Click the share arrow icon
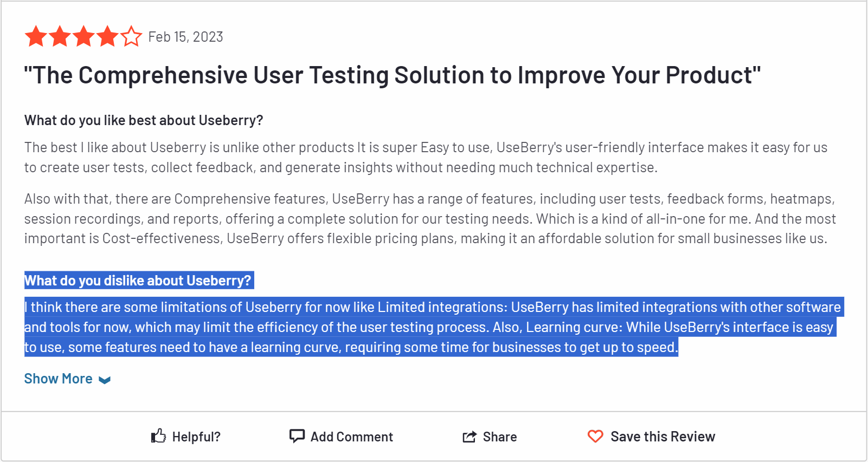This screenshot has height=462, width=868. (469, 436)
